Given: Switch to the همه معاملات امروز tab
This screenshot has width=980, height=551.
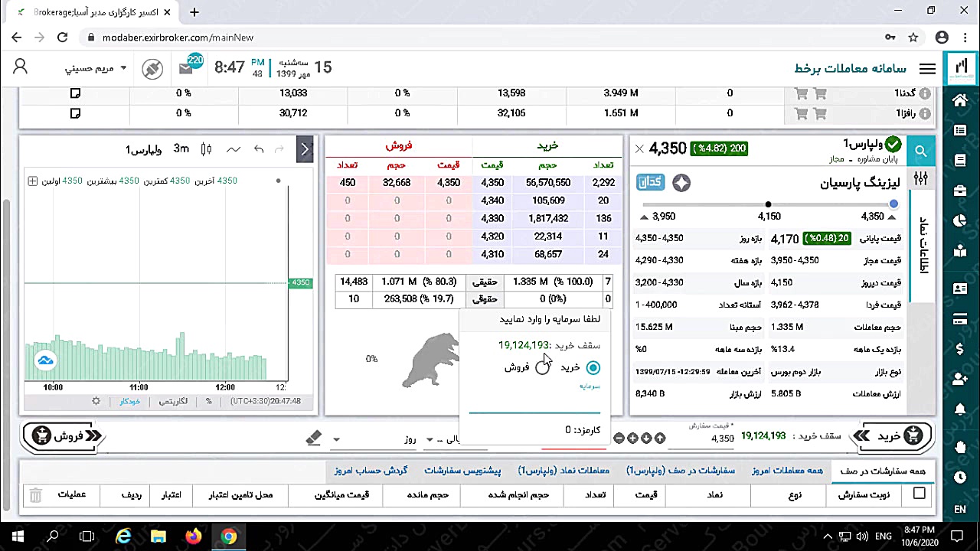Looking at the screenshot, I should coord(787,471).
